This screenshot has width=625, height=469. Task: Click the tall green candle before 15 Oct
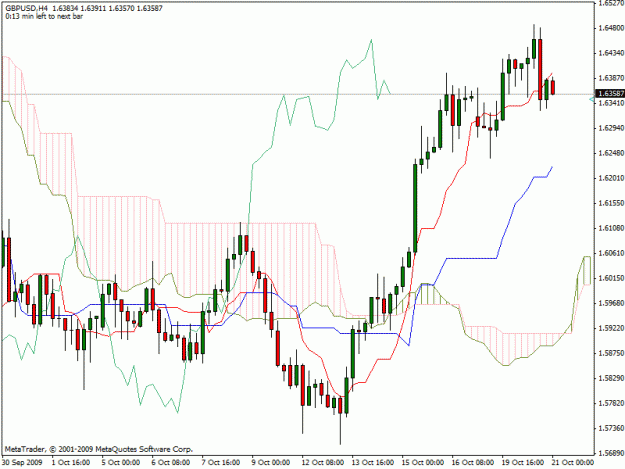coord(415,208)
